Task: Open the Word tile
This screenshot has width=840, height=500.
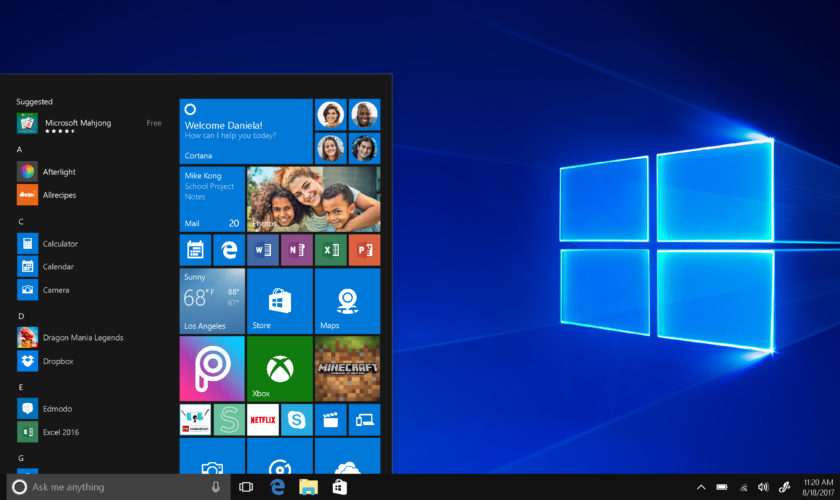Action: pyautogui.click(x=263, y=250)
